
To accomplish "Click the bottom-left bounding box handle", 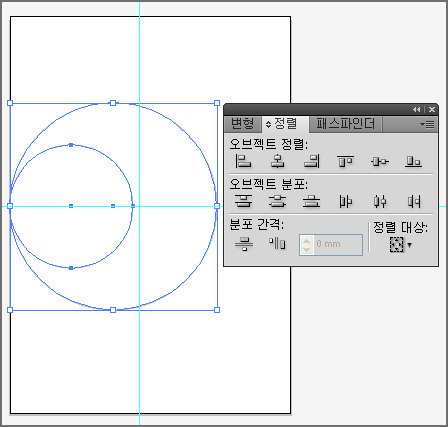I will click(10, 310).
